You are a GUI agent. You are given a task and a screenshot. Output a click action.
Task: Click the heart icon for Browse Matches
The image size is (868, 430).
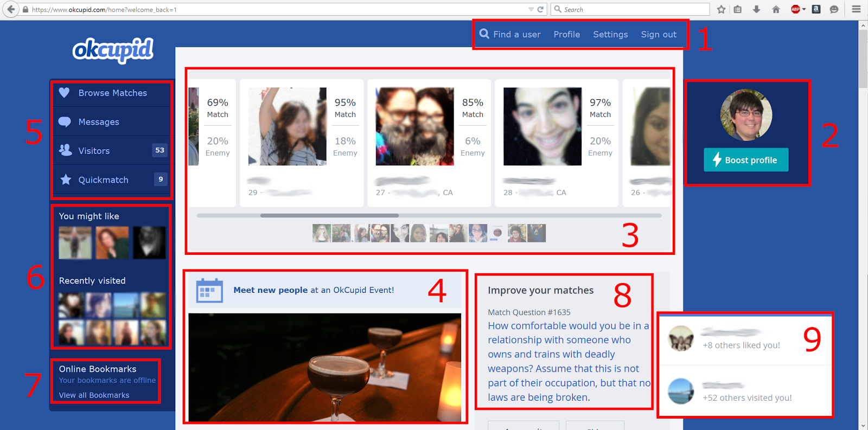pyautogui.click(x=64, y=93)
